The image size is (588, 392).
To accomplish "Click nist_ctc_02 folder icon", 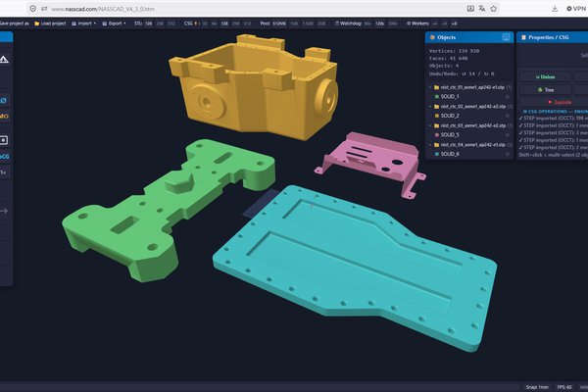I will click(x=436, y=107).
